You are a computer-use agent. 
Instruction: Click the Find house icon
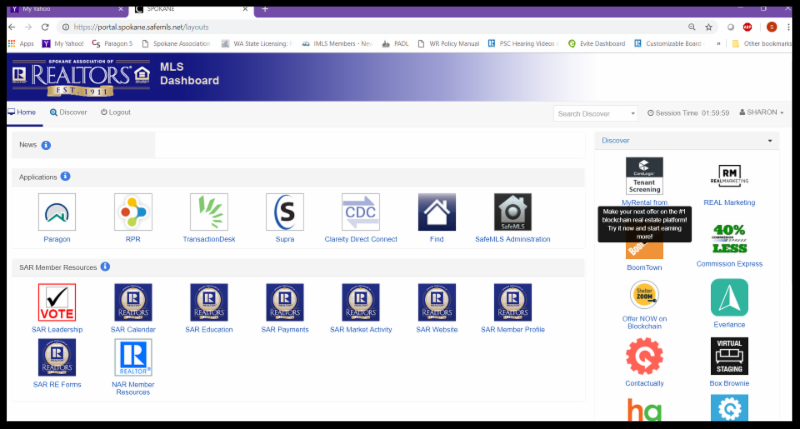coord(437,212)
